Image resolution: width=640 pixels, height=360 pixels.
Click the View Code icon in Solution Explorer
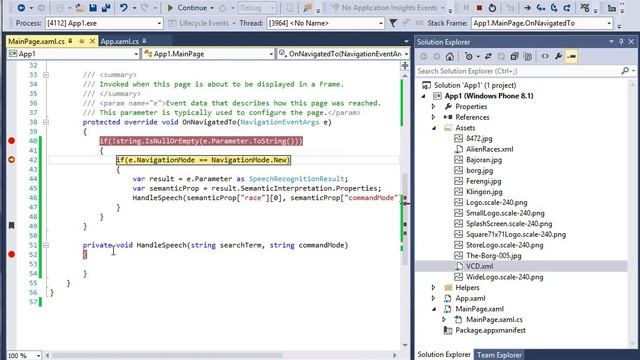pos(545,56)
